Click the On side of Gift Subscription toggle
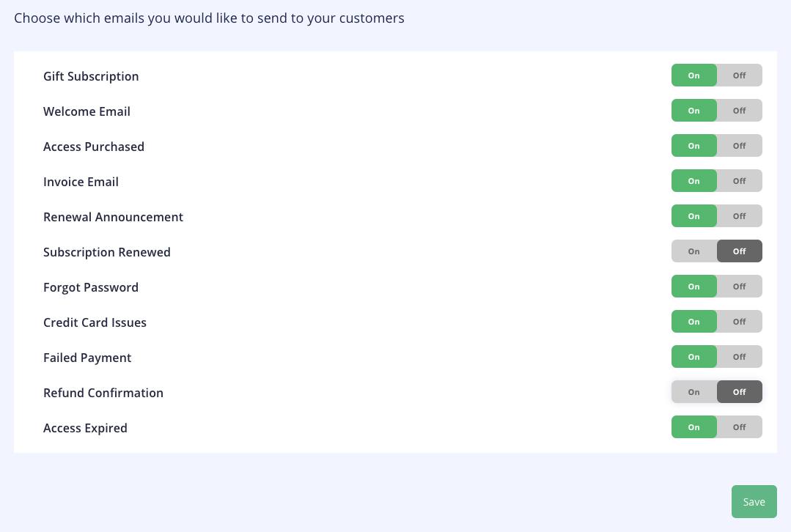791x532 pixels. pos(693,75)
